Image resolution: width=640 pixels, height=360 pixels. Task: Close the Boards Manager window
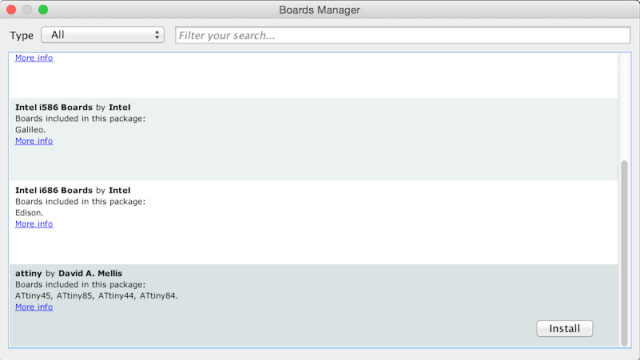point(11,10)
